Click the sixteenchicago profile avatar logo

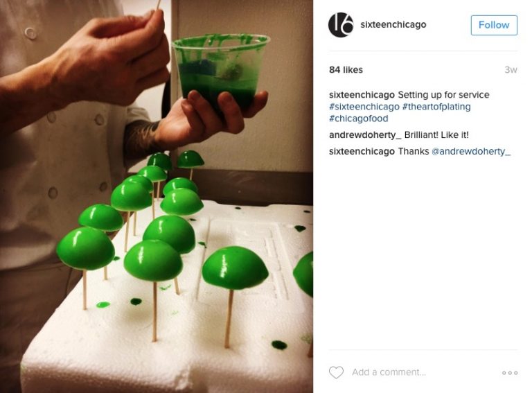click(340, 25)
